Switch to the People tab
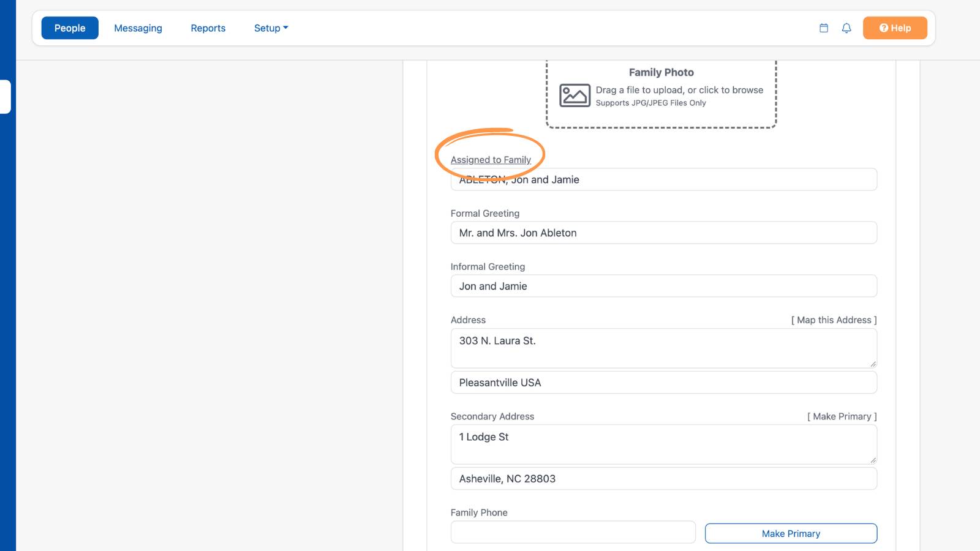Image resolution: width=980 pixels, height=551 pixels. (x=70, y=28)
